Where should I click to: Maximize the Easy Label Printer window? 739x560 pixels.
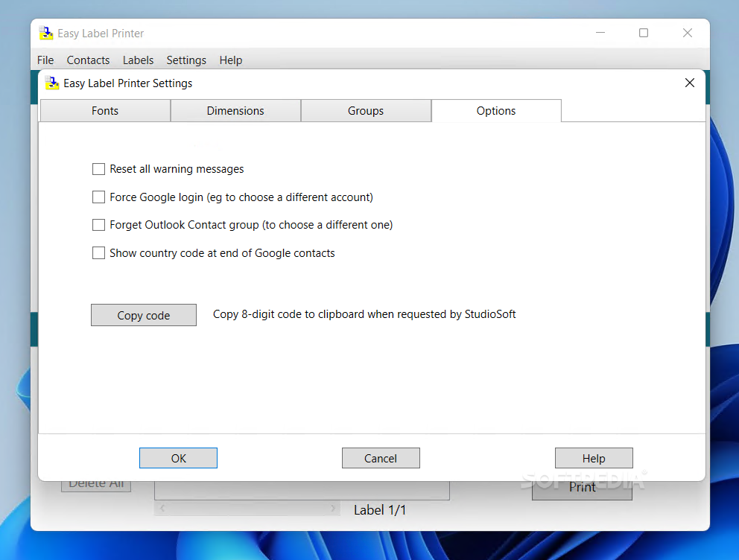pyautogui.click(x=644, y=33)
